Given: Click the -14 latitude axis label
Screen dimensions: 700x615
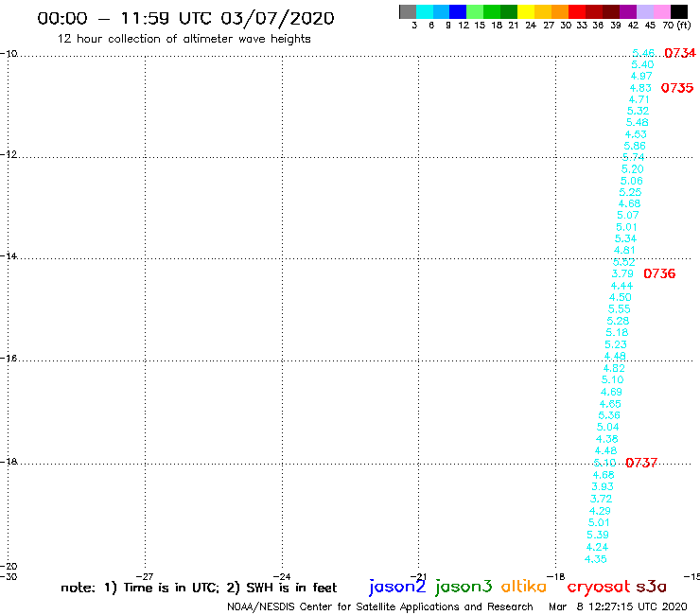Looking at the screenshot, I should click(x=9, y=256).
